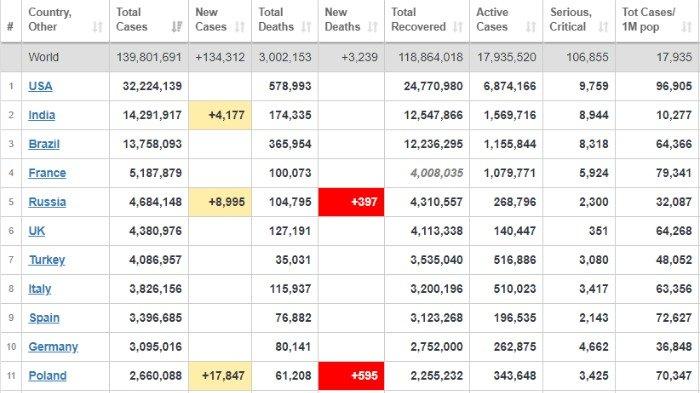Viewport: 700px width, 393px height.
Task: Sort by Active Cases arrows icon
Action: [x=531, y=27]
